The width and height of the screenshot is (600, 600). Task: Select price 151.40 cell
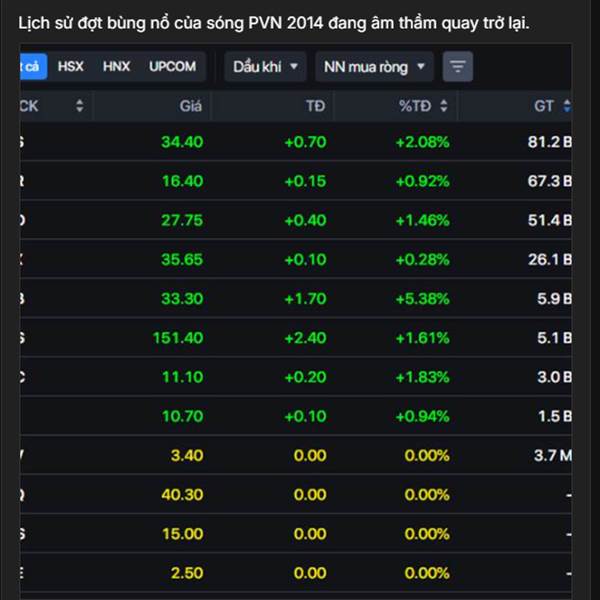[178, 338]
